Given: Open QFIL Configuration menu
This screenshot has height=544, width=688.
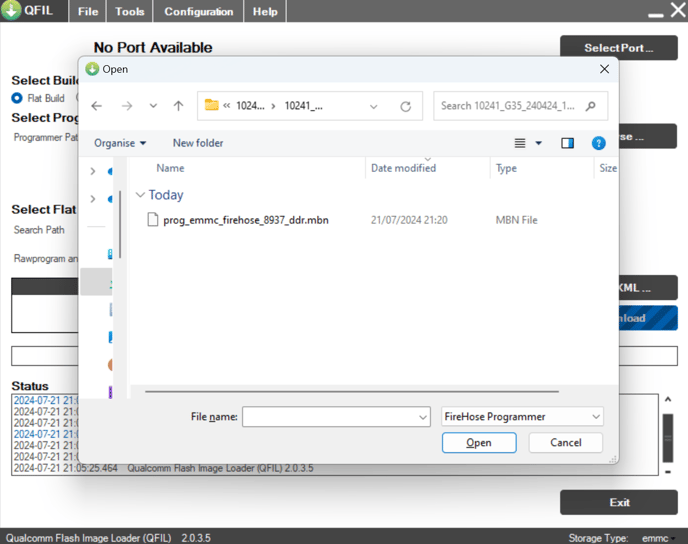Looking at the screenshot, I should [x=198, y=11].
